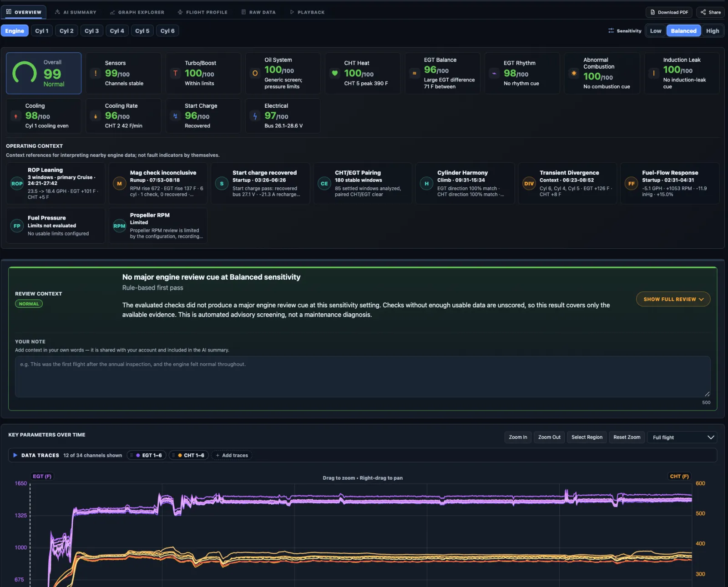Select the Cyl 5 view

(142, 31)
